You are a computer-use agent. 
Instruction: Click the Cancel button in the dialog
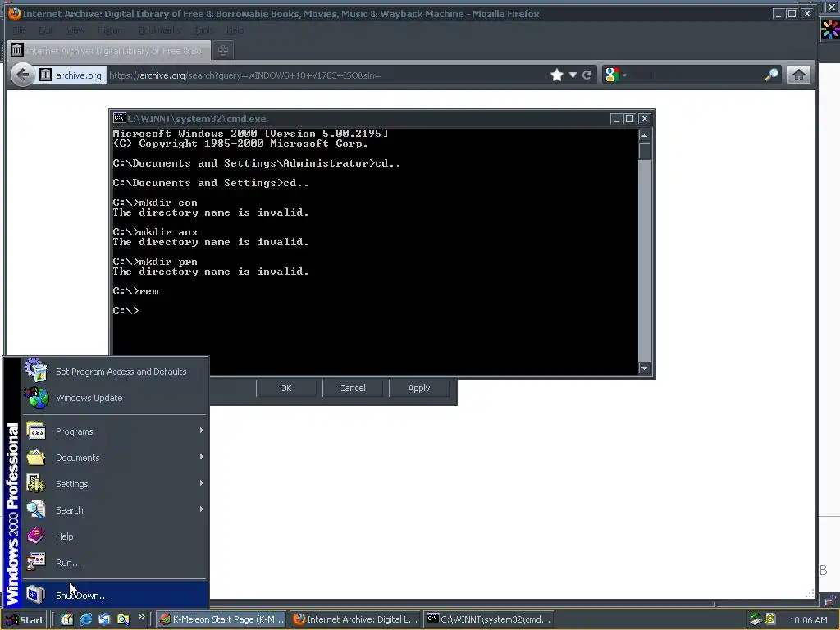pyautogui.click(x=352, y=388)
